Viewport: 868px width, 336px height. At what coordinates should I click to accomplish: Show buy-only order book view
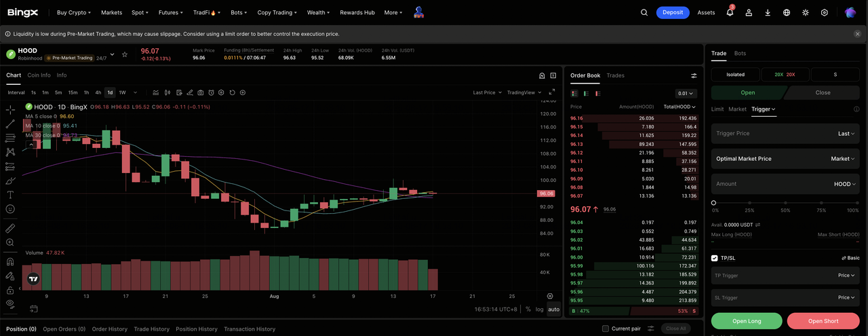click(x=586, y=94)
